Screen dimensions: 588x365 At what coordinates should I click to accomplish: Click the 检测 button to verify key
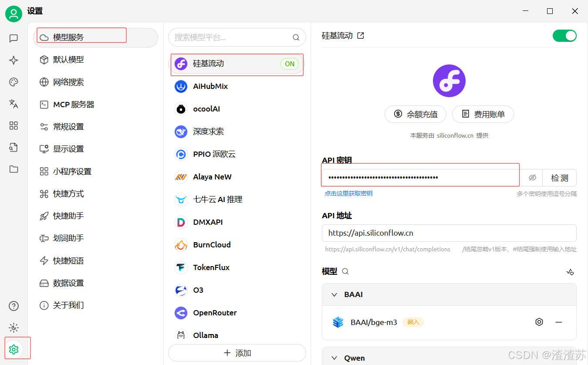(560, 178)
